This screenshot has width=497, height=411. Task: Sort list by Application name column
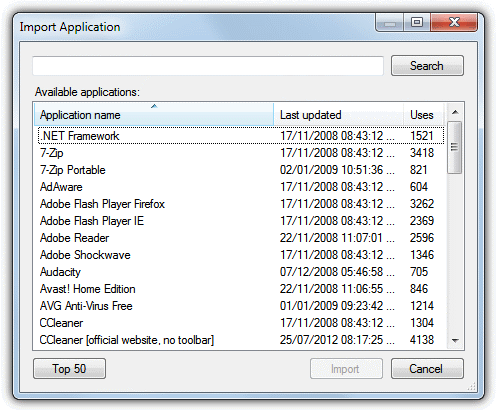[x=154, y=114]
